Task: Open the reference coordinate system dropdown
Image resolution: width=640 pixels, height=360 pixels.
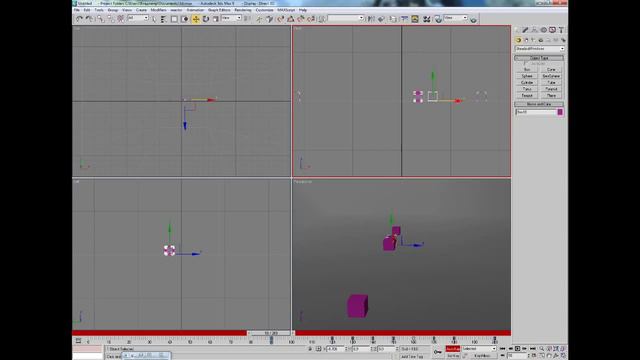Action: (x=232, y=18)
